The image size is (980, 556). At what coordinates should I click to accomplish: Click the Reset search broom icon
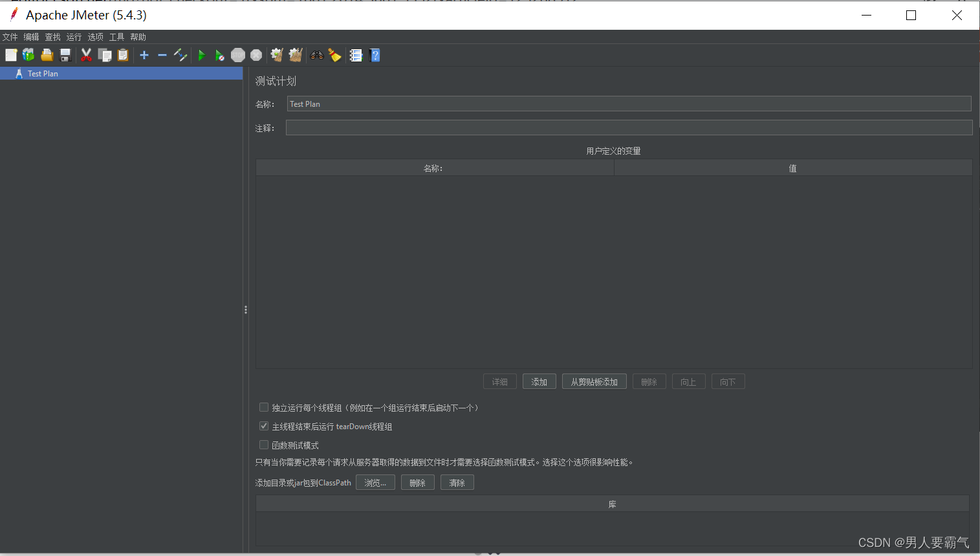[x=334, y=56]
